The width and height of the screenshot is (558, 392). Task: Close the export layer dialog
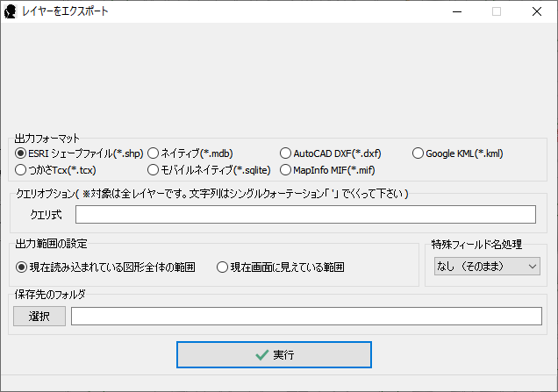tap(537, 12)
